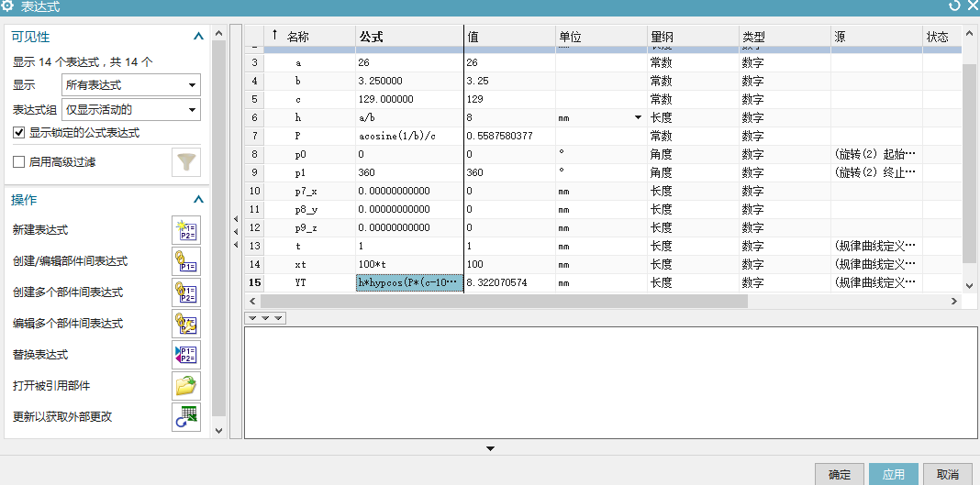The width and height of the screenshot is (980, 485).
Task: Click the New Expression icon
Action: pyautogui.click(x=186, y=230)
